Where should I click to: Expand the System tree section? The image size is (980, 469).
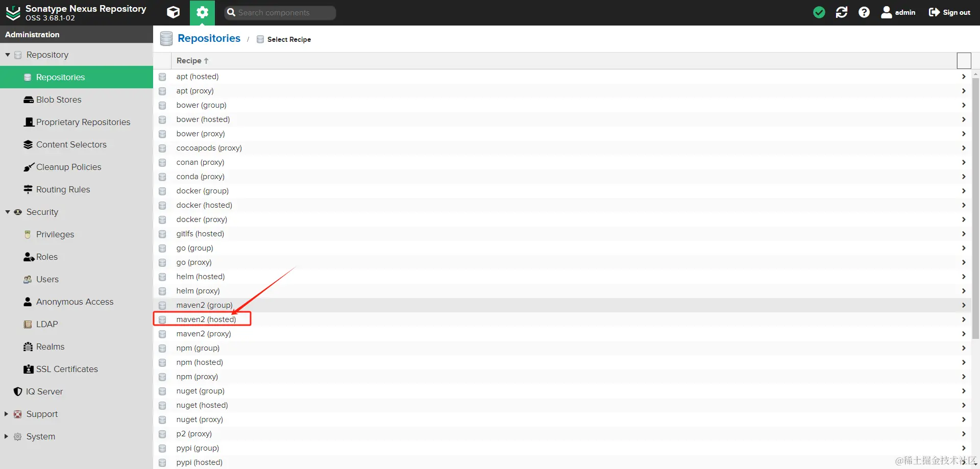coord(6,436)
